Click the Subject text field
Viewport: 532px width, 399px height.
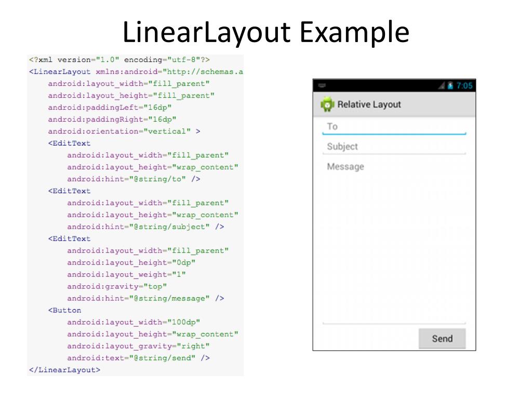point(394,147)
